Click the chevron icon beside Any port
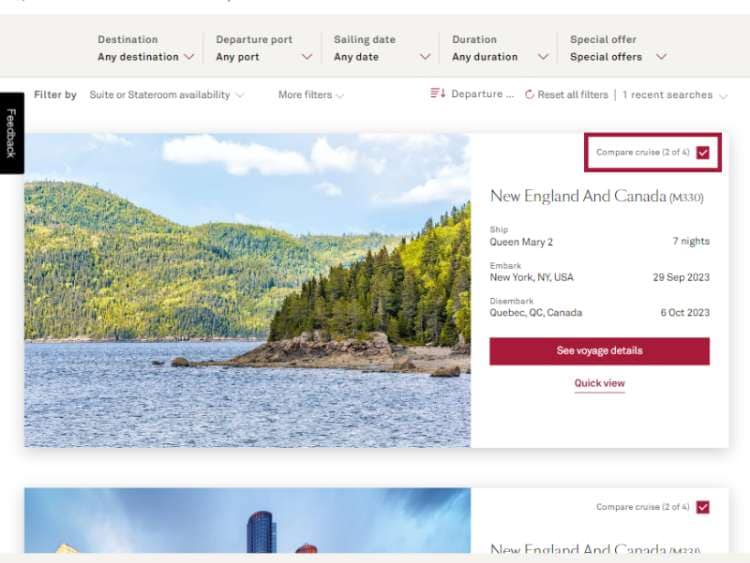Viewport: 750px width, 563px height. point(307,56)
